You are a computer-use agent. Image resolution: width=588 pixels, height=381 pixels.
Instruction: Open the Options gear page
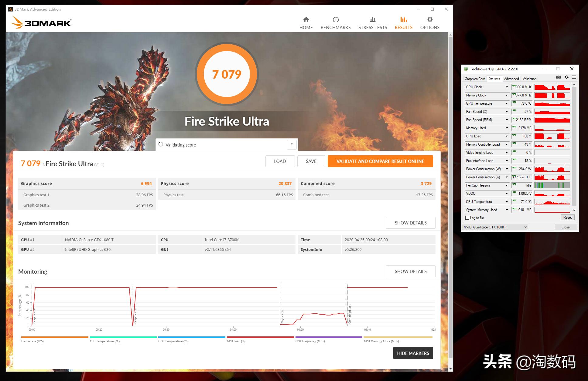pos(429,20)
